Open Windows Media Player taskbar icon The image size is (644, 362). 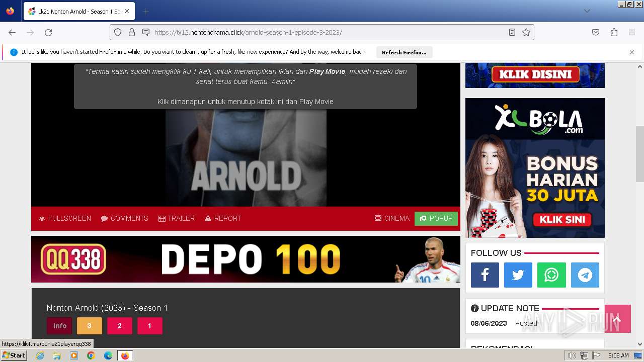point(74,355)
